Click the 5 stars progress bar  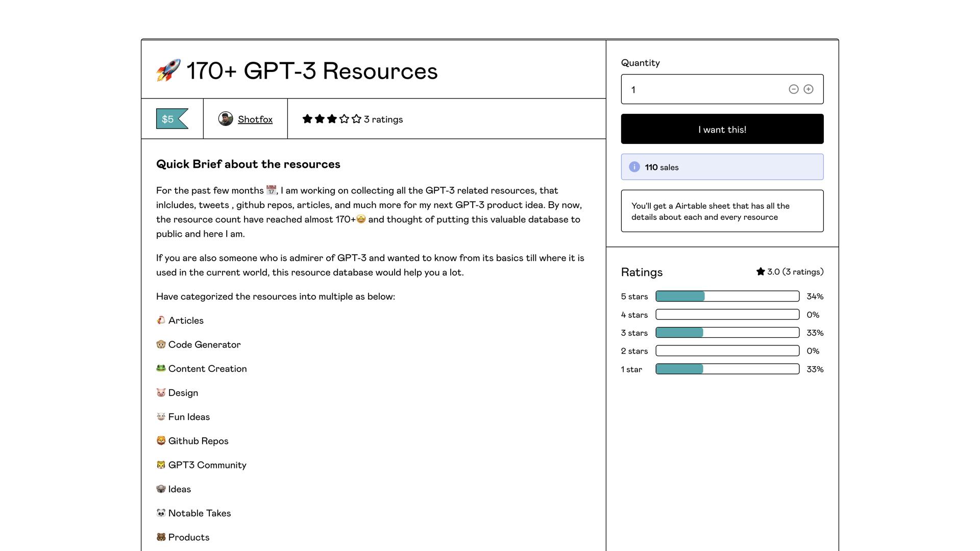tap(727, 296)
